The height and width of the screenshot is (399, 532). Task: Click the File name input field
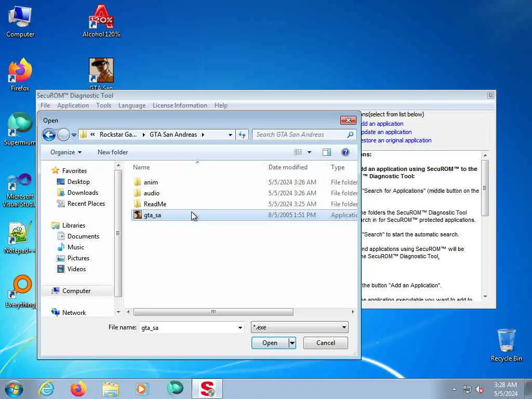189,328
